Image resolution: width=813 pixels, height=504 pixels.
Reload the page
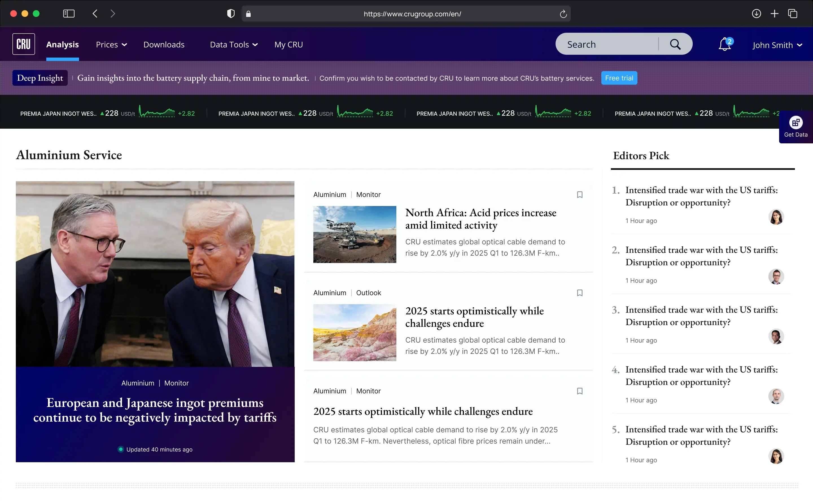(563, 14)
